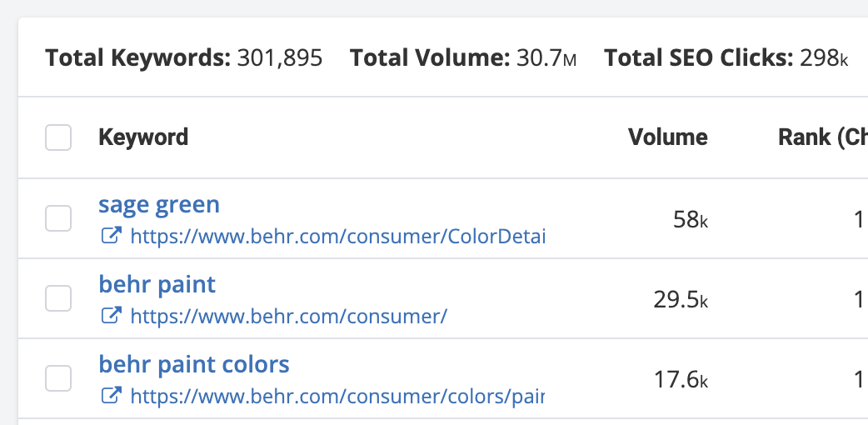Image resolution: width=868 pixels, height=425 pixels.
Task: Check the box for behr paint row
Action: 58,298
